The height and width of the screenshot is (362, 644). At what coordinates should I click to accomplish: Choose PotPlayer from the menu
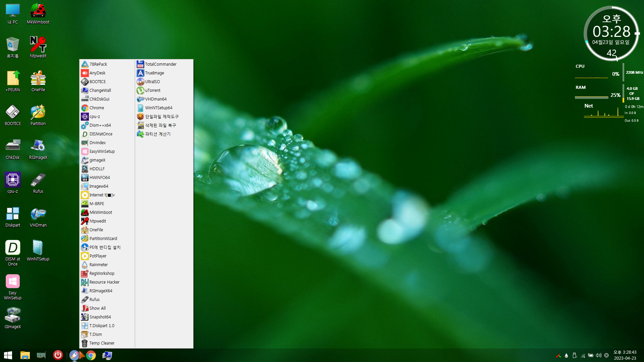107,256
